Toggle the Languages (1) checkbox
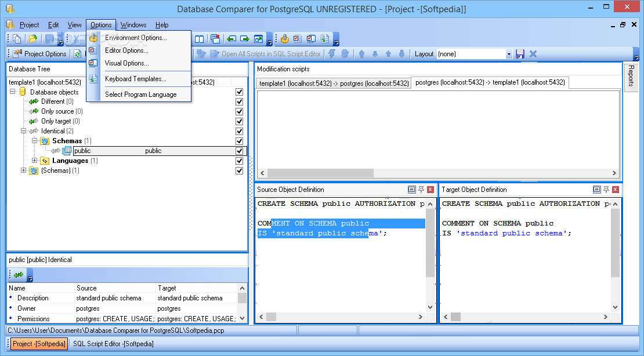This screenshot has width=644, height=356. pos(240,161)
